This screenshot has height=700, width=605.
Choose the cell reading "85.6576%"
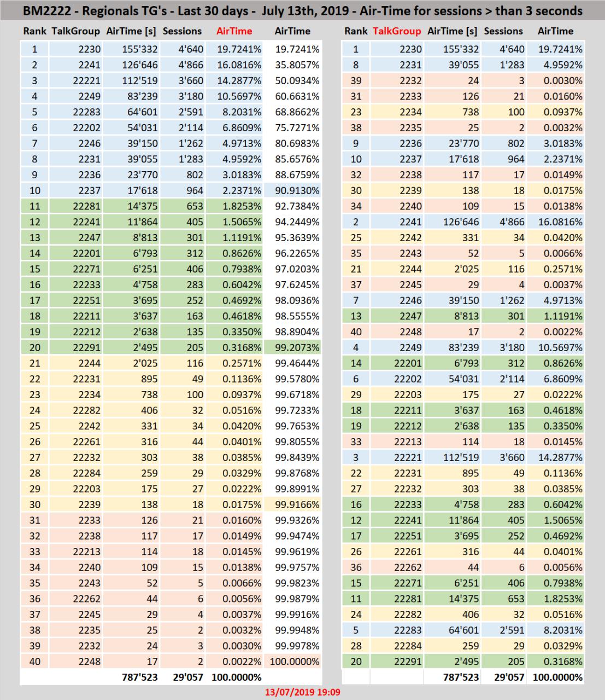pos(293,159)
